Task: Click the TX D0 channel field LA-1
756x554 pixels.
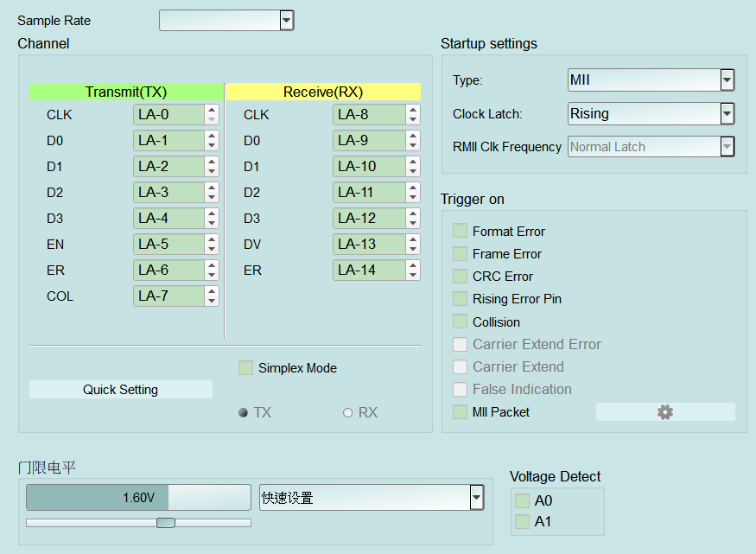Action: [168, 141]
